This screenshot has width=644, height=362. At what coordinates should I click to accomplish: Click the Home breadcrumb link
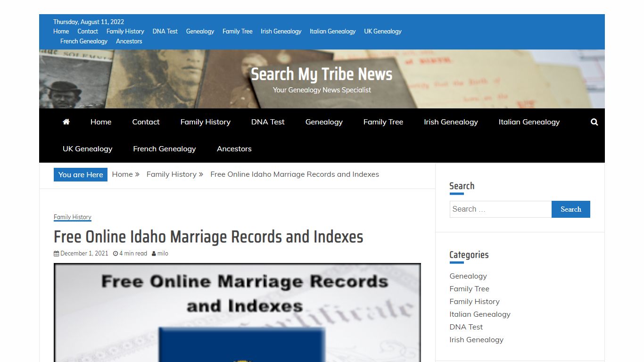coord(123,174)
